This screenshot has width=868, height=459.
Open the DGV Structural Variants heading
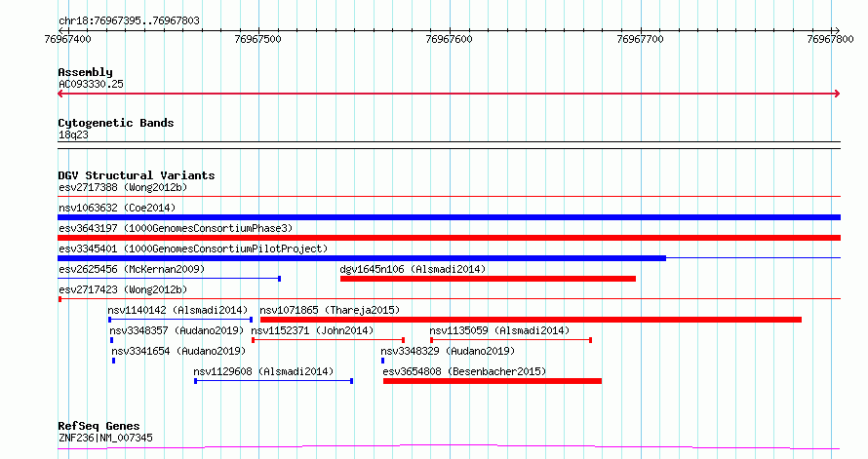[137, 175]
